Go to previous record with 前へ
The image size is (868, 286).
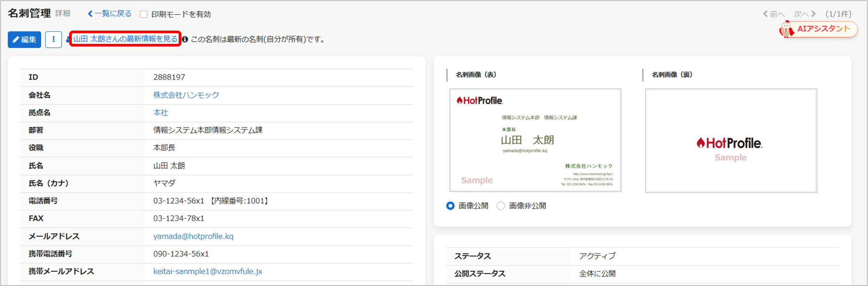774,14
